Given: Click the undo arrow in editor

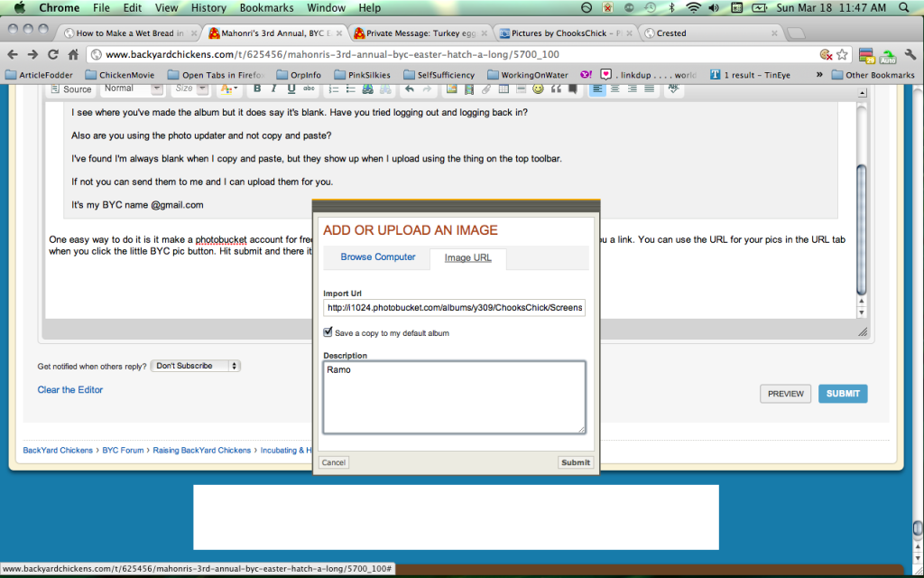Looking at the screenshot, I should click(410, 89).
